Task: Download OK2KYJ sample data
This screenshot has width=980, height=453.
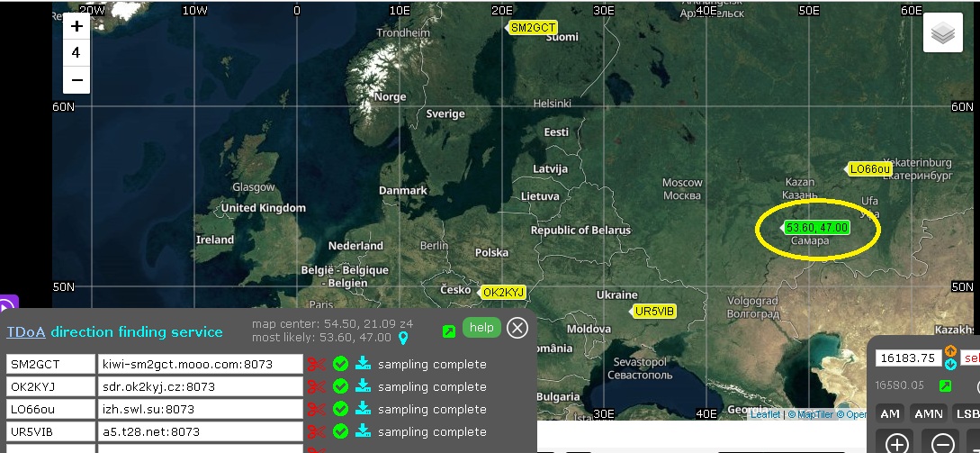Action: pos(364,386)
